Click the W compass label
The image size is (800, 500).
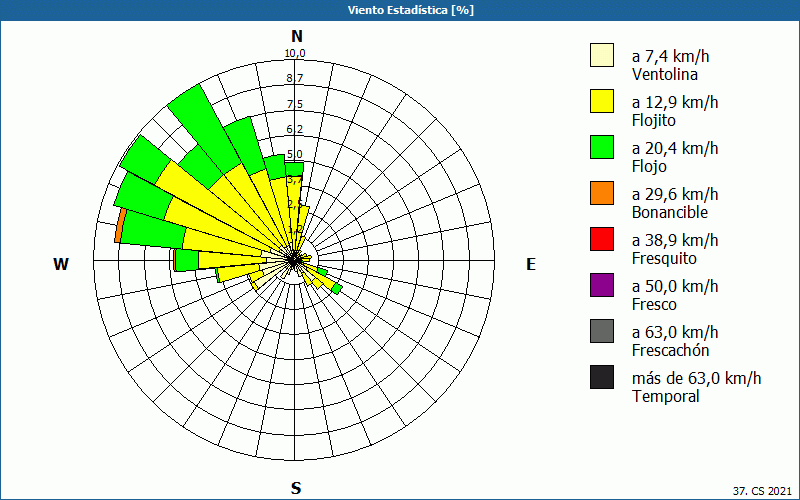point(61,264)
